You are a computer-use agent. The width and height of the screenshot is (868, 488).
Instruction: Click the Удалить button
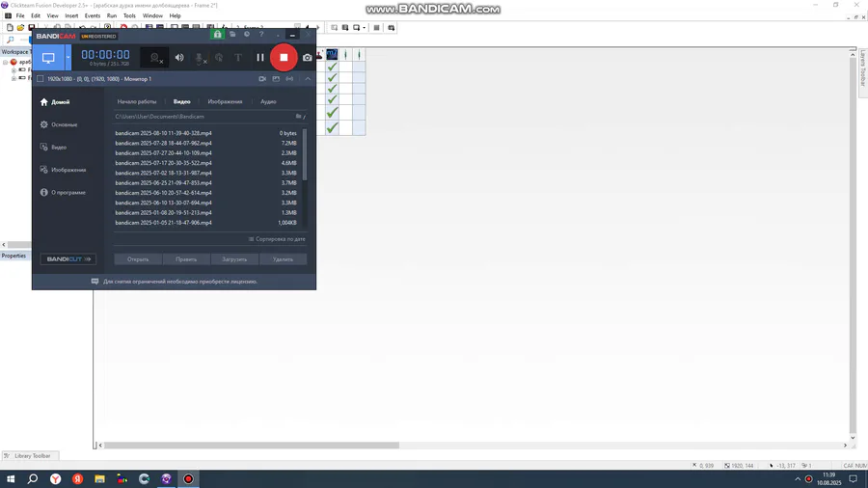(x=283, y=258)
